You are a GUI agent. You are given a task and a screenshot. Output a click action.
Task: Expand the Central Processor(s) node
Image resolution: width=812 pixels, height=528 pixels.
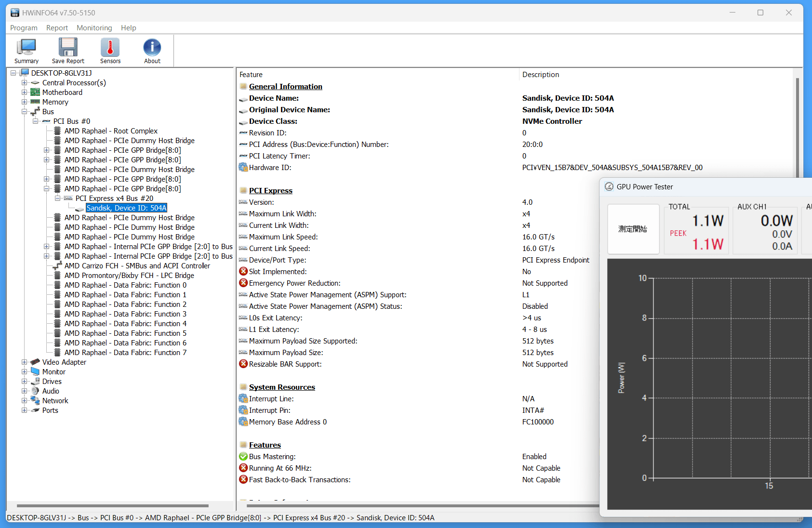[24, 82]
